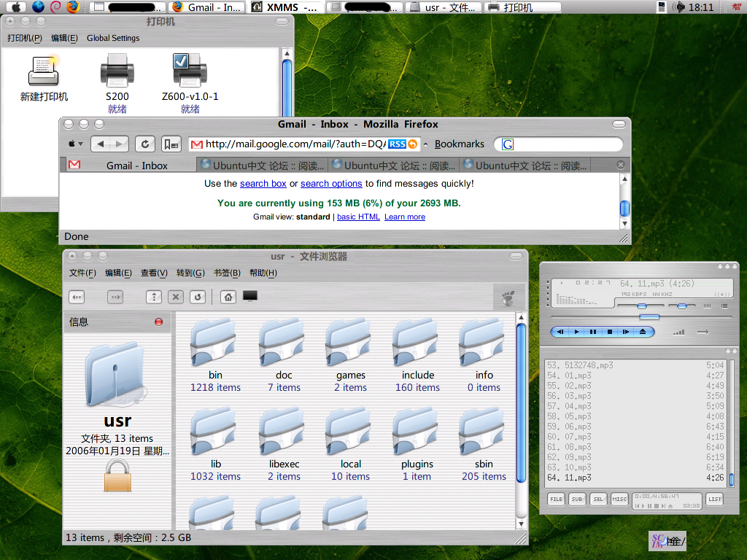The image size is (747, 560).
Task: Select the Z600-v1.0-1 printer icon
Action: [190, 70]
